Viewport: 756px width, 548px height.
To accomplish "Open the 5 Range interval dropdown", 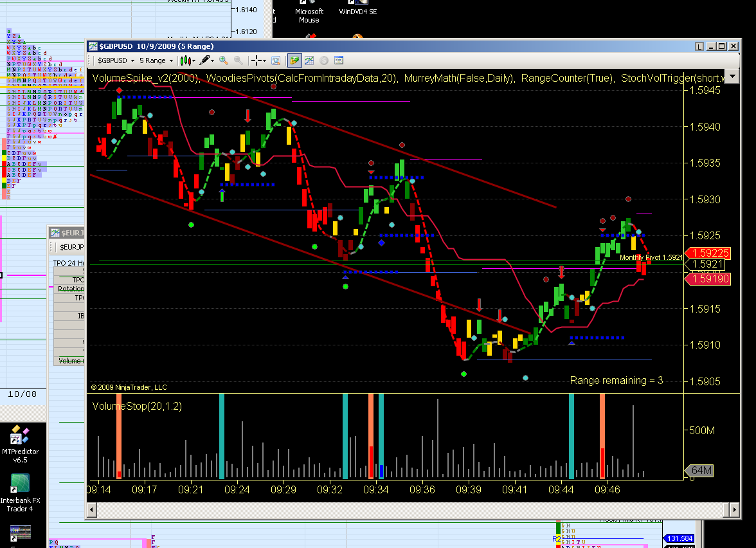I will pyautogui.click(x=156, y=60).
